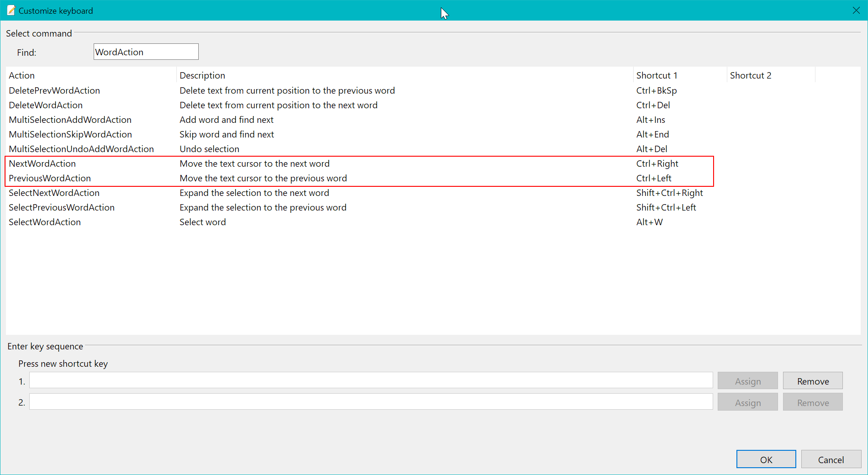Click Remove button for shortcut 1
Screen dimensions: 868x475
coord(812,381)
